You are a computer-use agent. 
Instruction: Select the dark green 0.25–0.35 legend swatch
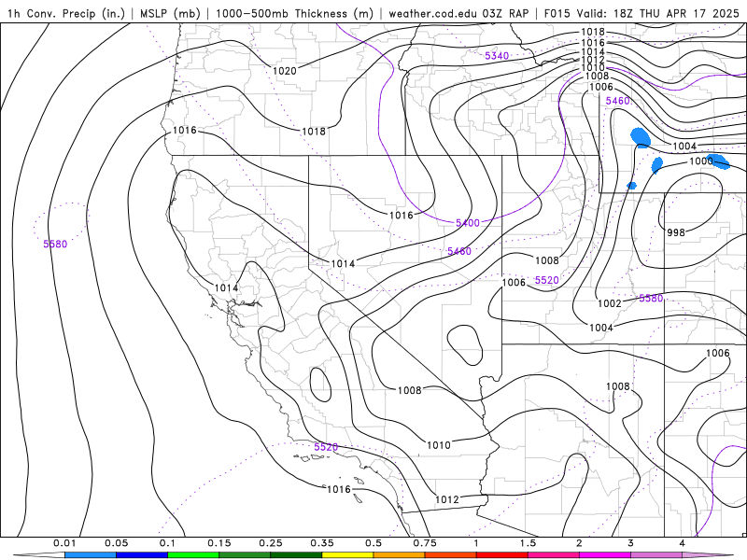click(x=296, y=555)
